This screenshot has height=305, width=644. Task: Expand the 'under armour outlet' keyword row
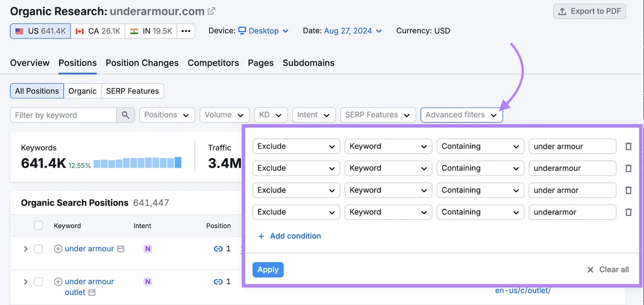point(25,281)
